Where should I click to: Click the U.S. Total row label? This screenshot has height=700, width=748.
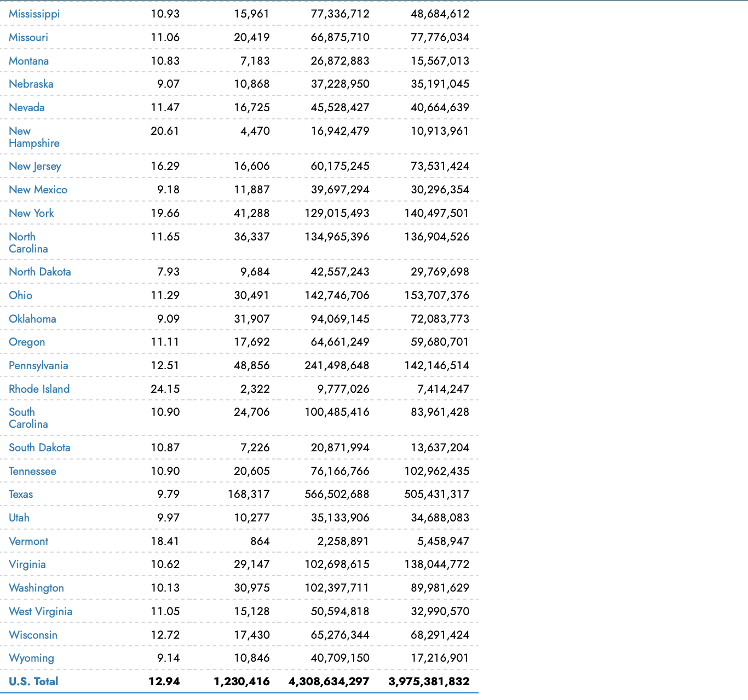coord(33,681)
